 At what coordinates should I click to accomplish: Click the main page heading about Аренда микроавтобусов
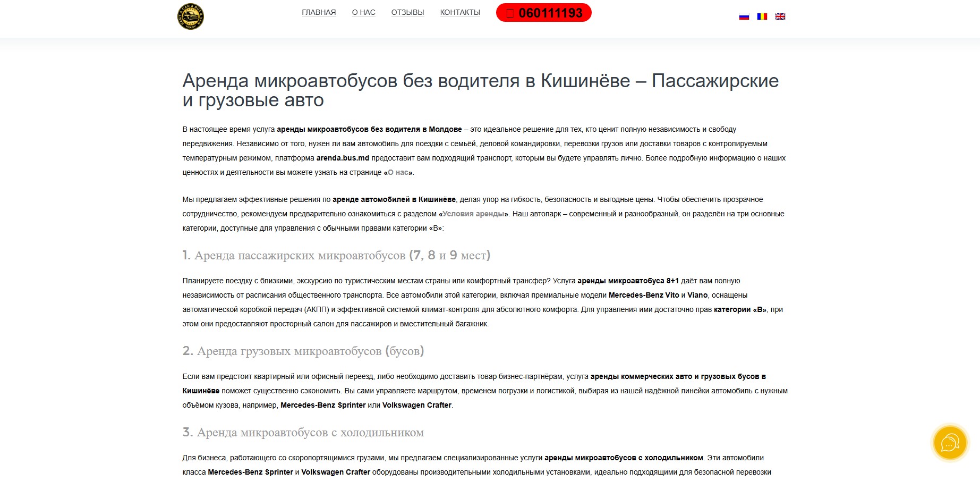[480, 90]
